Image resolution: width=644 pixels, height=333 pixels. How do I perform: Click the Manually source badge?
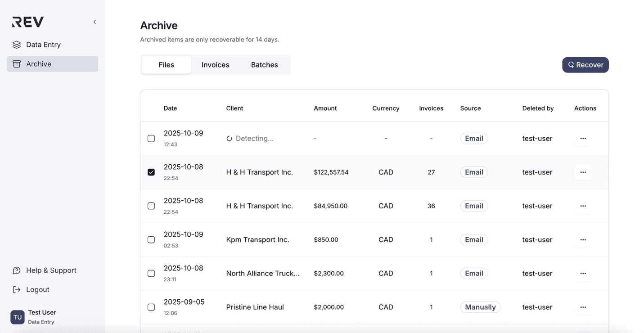coord(480,307)
